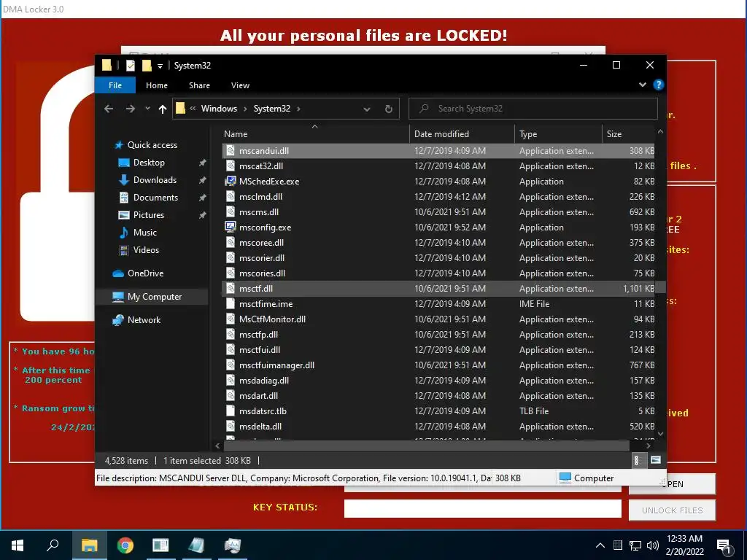747x560 pixels.
Task: Click the Search System32 field
Action: pos(533,109)
